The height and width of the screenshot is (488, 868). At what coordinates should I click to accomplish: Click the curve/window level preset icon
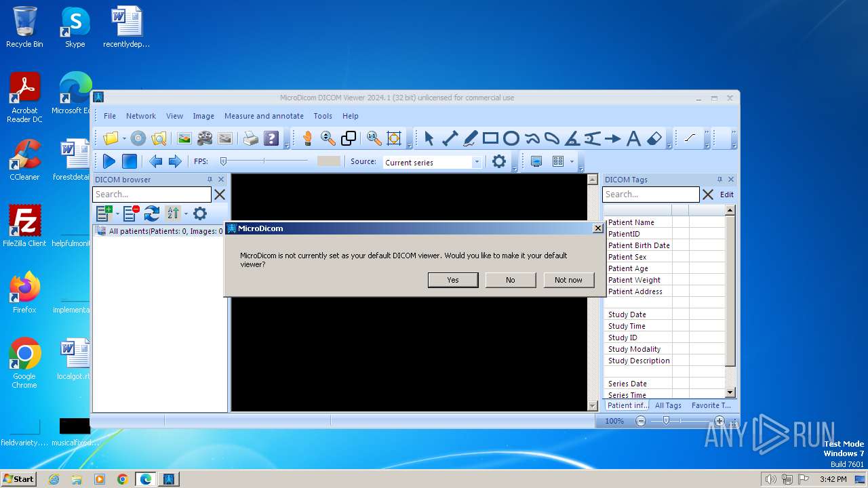[x=690, y=138]
